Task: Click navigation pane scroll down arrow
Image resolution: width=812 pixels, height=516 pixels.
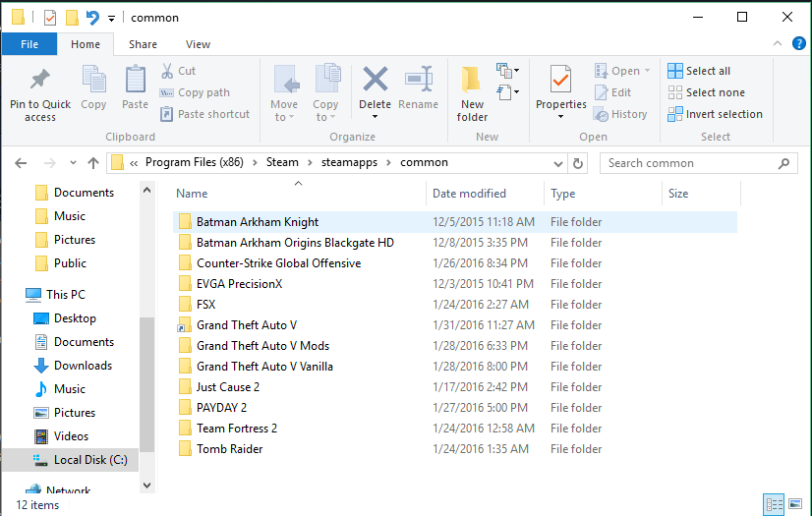Action: tap(147, 486)
